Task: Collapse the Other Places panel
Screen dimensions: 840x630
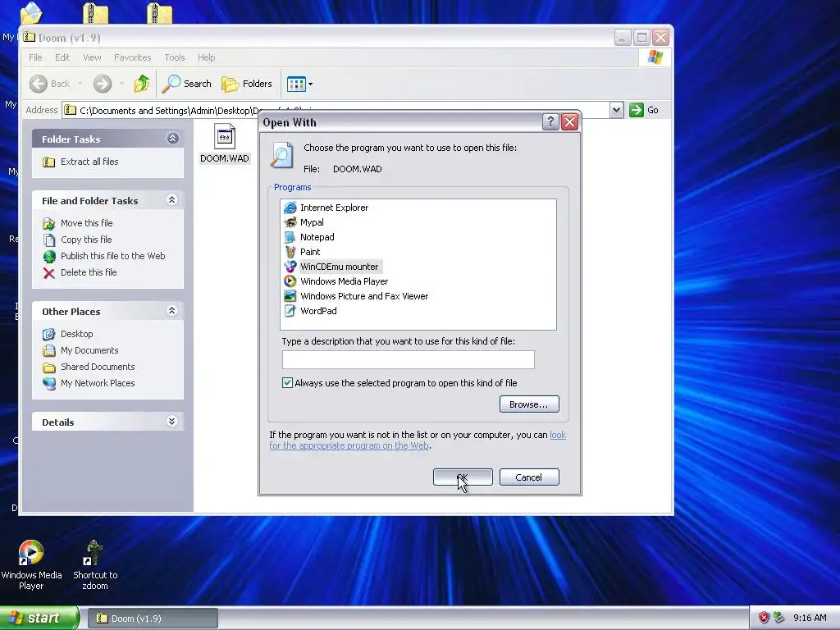Action: pos(172,311)
